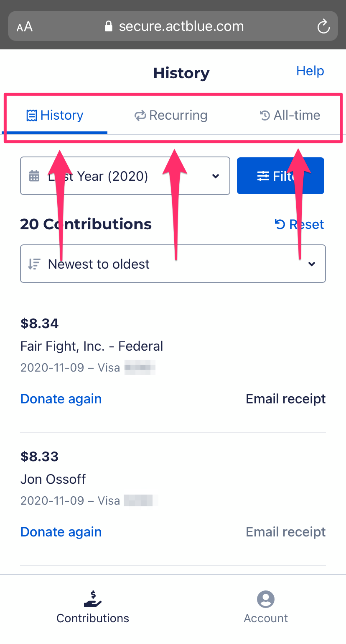Tap the calendar icon in date selector
The height and width of the screenshot is (644, 346).
coord(34,176)
